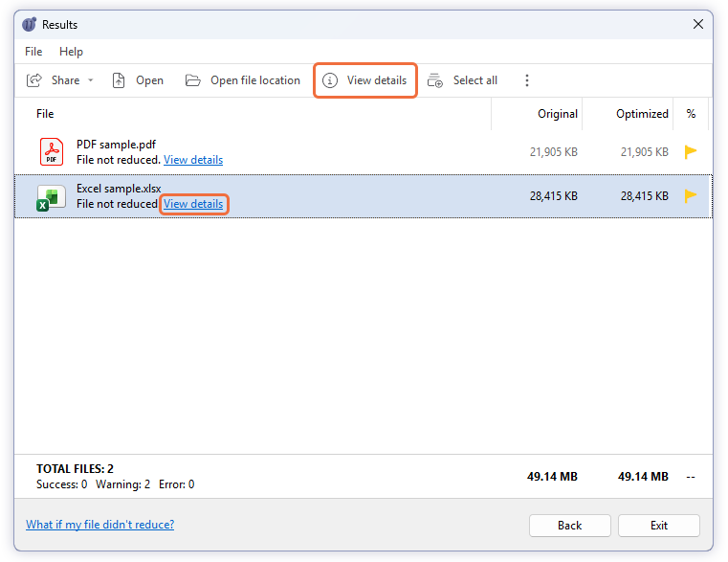Click the Exit button

(659, 526)
